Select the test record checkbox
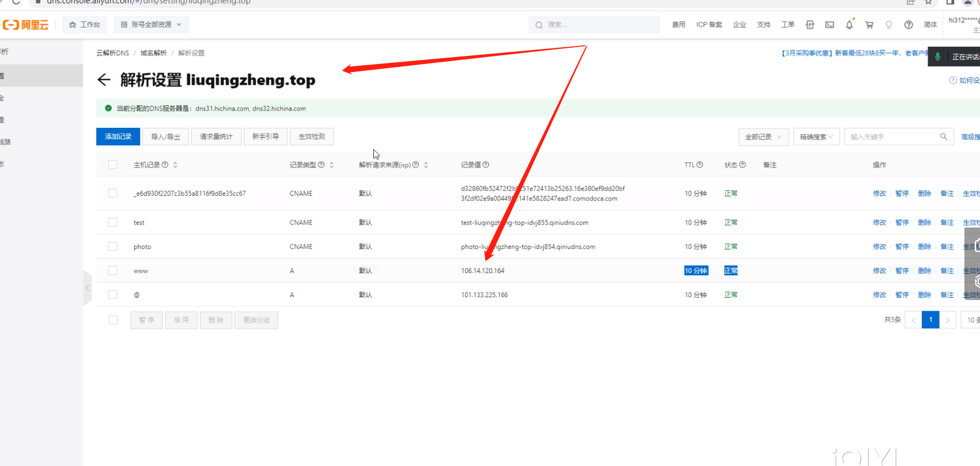Screen dimensions: 980x466 (113, 222)
